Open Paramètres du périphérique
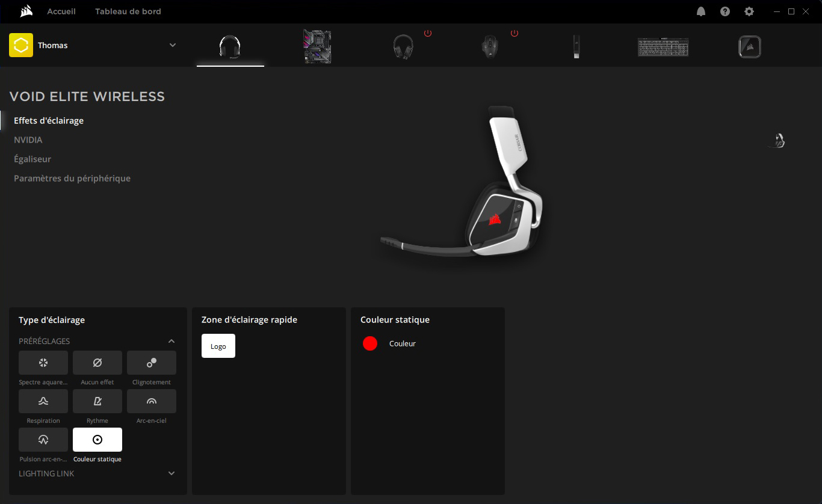 coord(72,179)
